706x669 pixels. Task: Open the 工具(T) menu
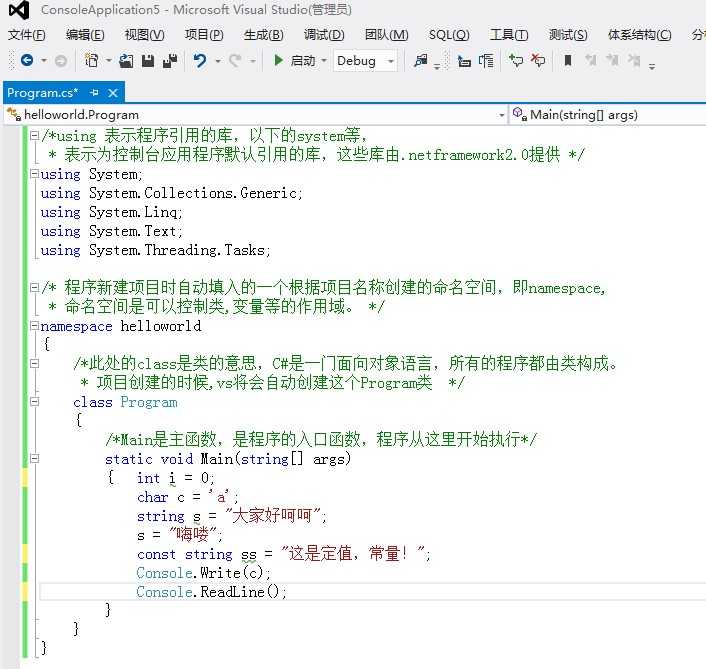coord(509,35)
